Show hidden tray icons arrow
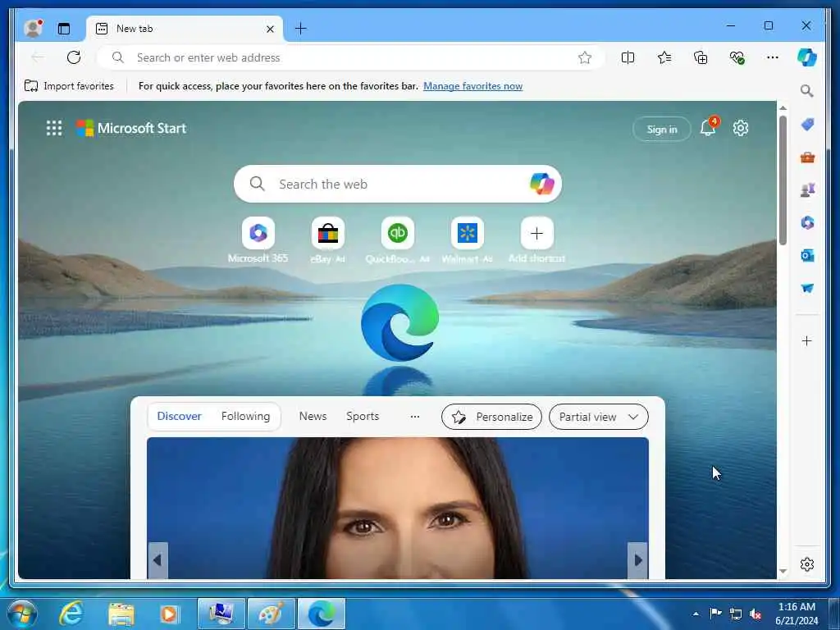The width and height of the screenshot is (840, 630). [696, 614]
